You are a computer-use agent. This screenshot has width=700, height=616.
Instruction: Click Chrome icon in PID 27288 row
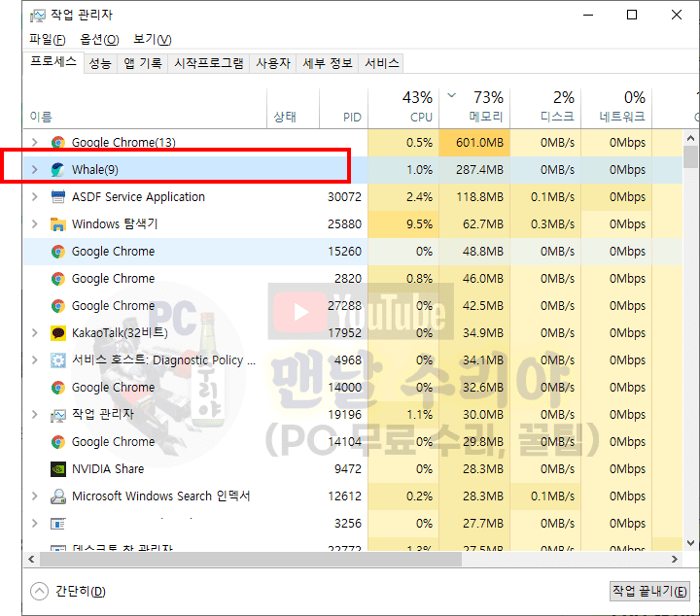pos(58,305)
